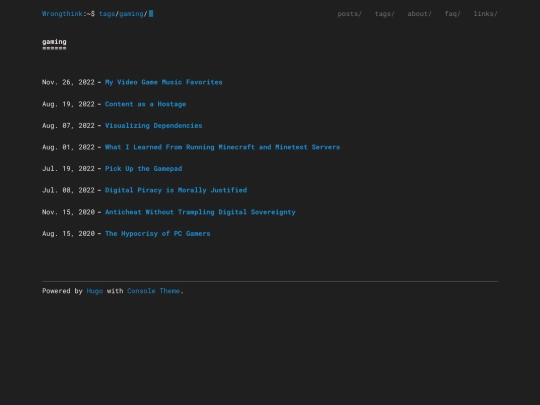
Task: Open Visualizing Dependencies post
Action: pos(154,126)
